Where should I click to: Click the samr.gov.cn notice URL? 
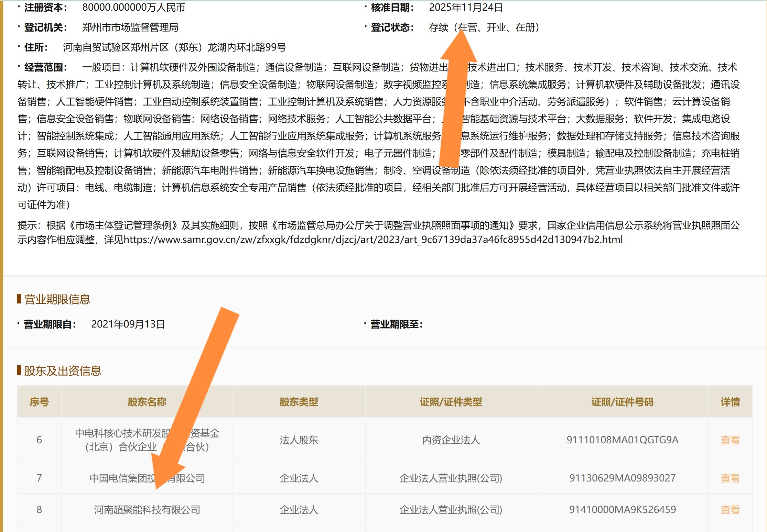pyautogui.click(x=373, y=240)
